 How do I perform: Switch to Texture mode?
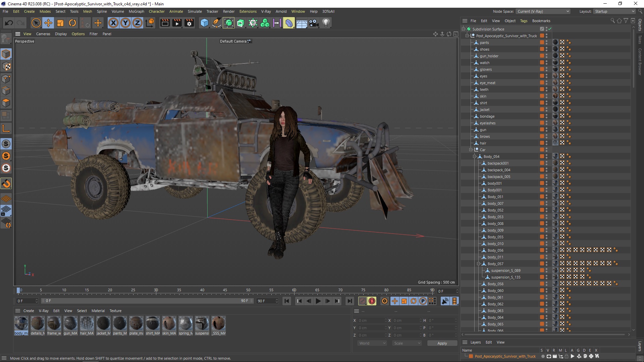coord(6,66)
